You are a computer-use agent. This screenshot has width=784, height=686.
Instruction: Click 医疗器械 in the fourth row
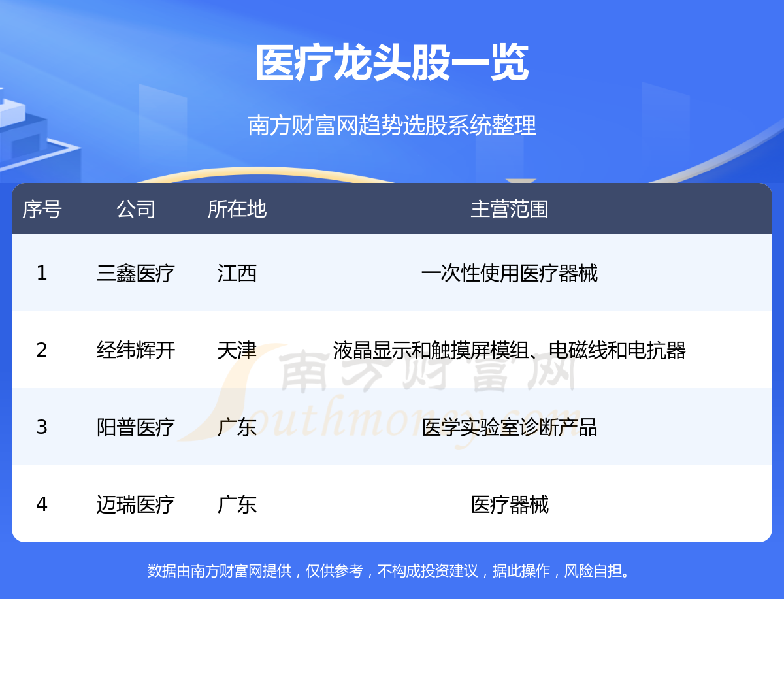(x=510, y=504)
